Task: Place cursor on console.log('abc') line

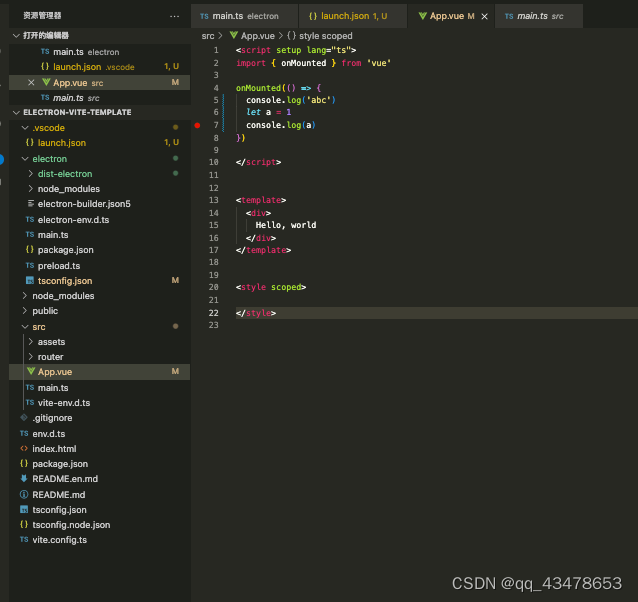Action: click(291, 100)
